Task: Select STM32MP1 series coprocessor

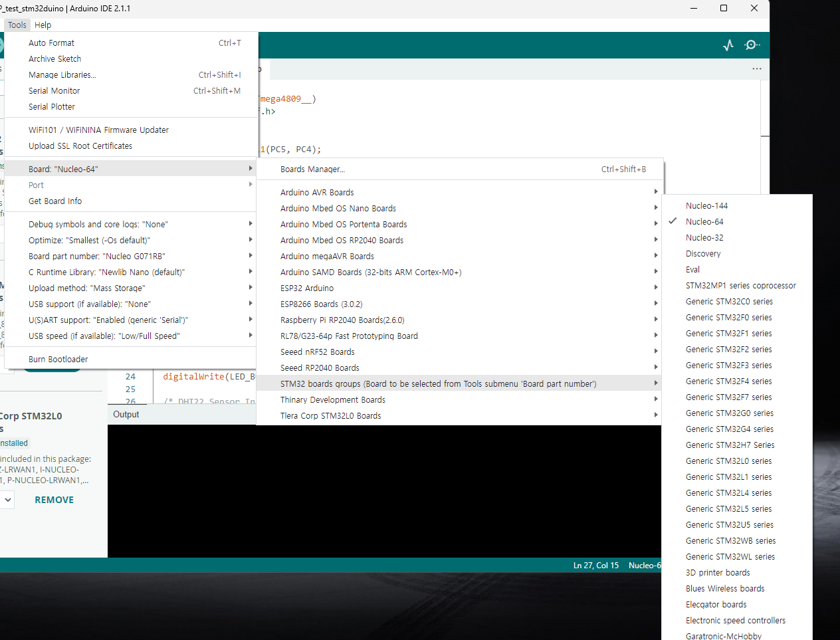Action: [737, 286]
